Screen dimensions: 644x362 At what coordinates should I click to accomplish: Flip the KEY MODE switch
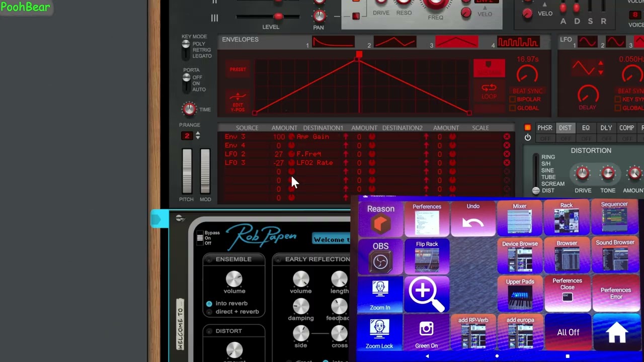(186, 50)
